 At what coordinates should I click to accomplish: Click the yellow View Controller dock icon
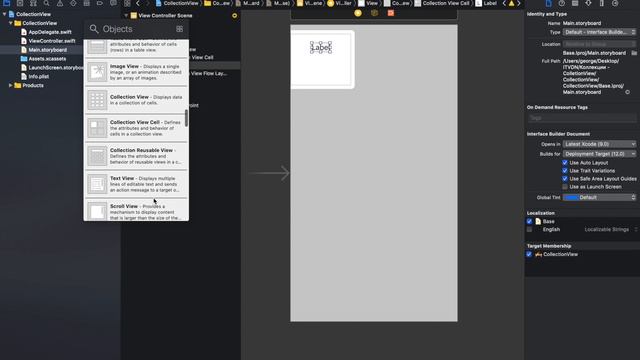pyautogui.click(x=358, y=13)
